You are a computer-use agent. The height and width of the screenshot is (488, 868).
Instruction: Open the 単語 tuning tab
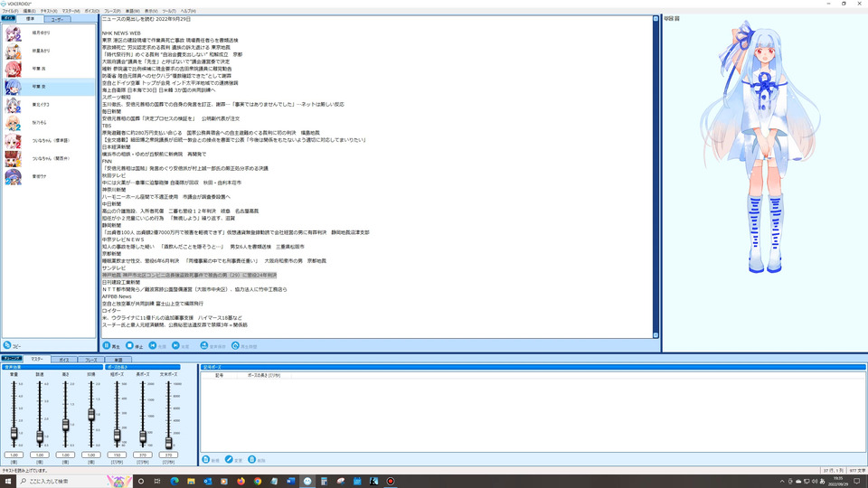tap(118, 360)
